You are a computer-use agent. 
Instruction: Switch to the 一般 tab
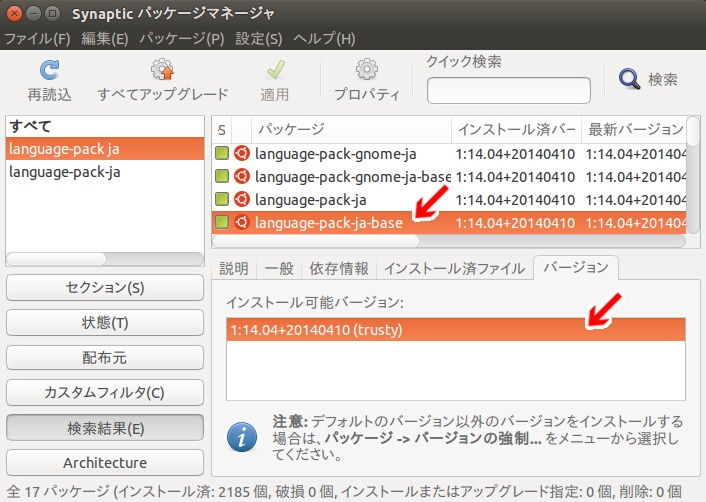point(279,269)
